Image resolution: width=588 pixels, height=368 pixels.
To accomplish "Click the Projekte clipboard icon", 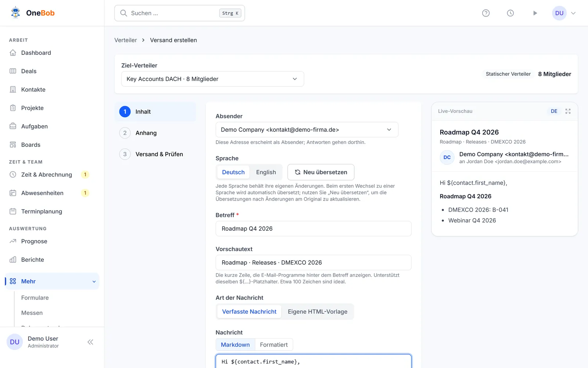I will pyautogui.click(x=13, y=108).
